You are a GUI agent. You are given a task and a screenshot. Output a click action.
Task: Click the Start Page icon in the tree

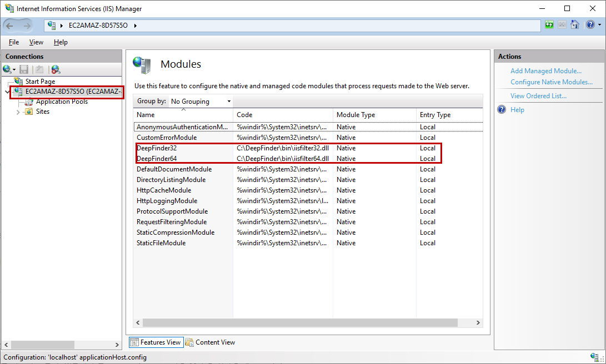tap(18, 81)
